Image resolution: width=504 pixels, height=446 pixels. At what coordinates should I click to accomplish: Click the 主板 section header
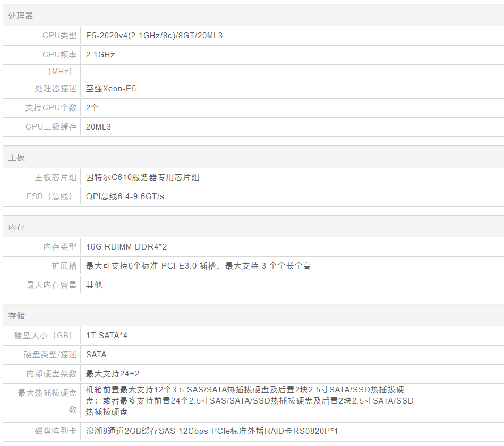[16, 158]
